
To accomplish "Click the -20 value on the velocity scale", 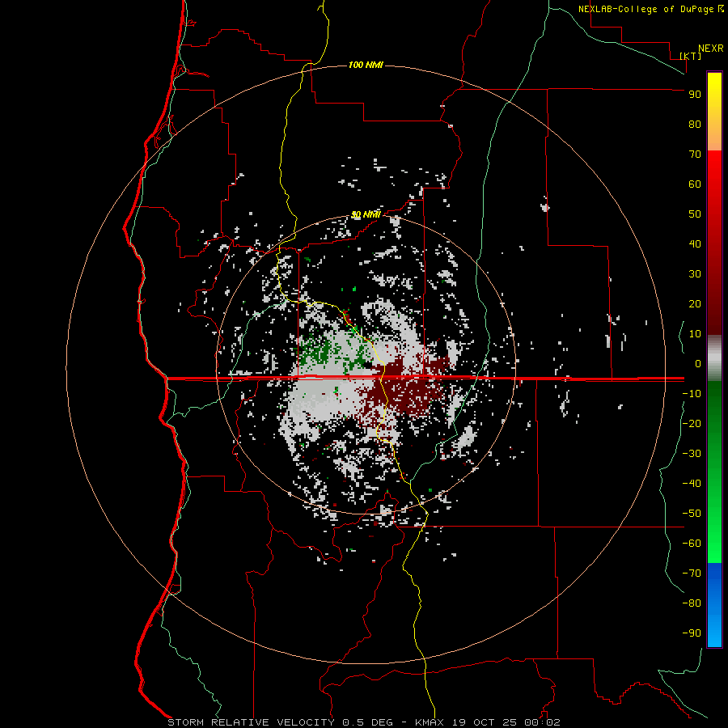I will (x=692, y=424).
